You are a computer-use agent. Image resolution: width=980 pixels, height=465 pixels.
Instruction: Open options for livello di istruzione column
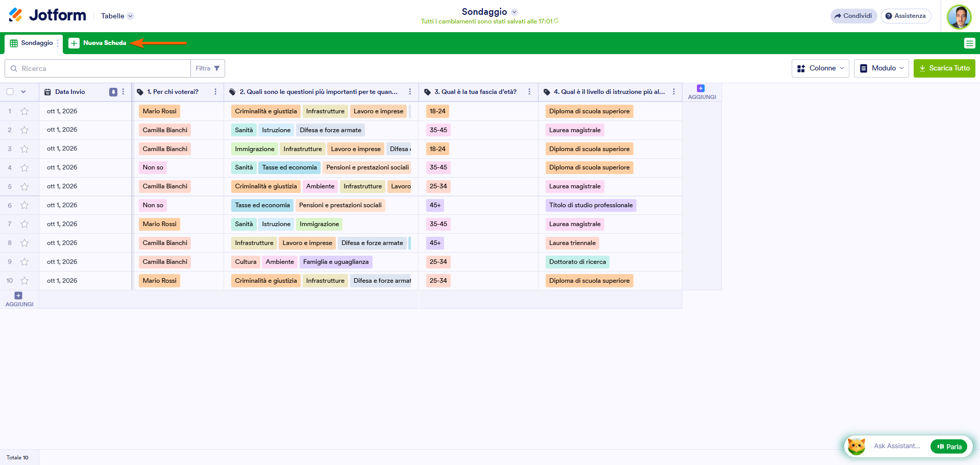tap(674, 92)
